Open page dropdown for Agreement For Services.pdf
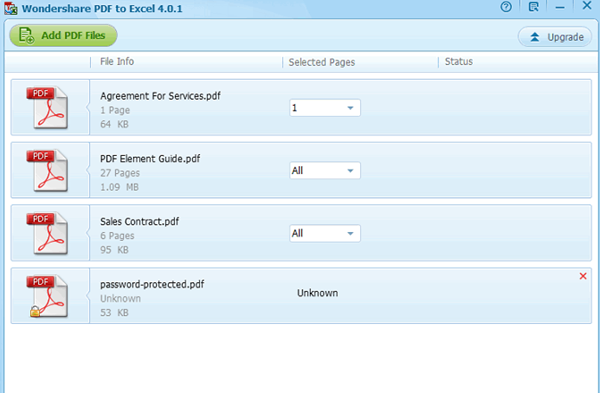The image size is (600, 393). pos(325,108)
